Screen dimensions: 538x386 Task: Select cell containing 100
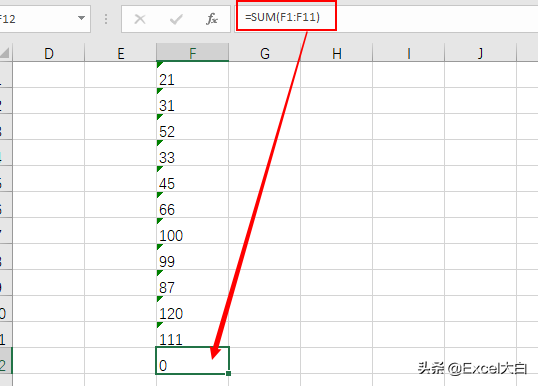coord(192,231)
